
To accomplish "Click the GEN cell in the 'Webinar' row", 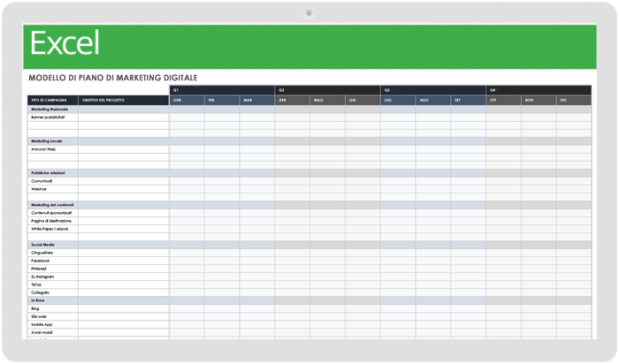I will (x=187, y=189).
